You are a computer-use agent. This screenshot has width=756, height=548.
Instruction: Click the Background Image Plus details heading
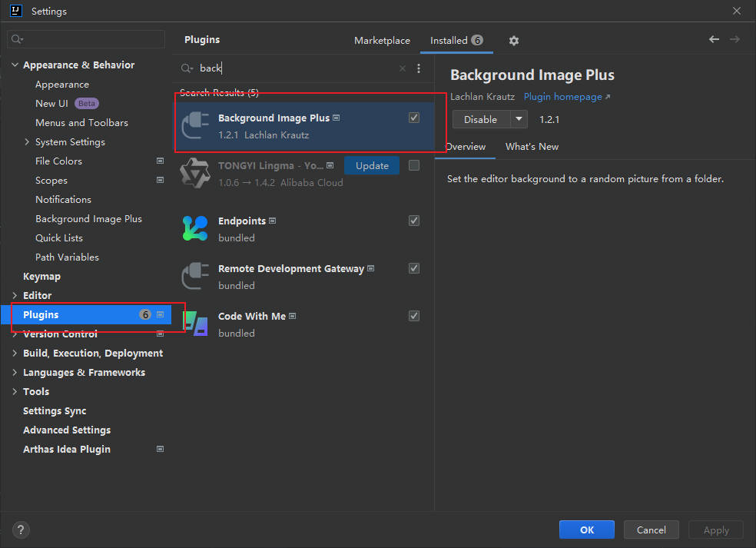532,75
